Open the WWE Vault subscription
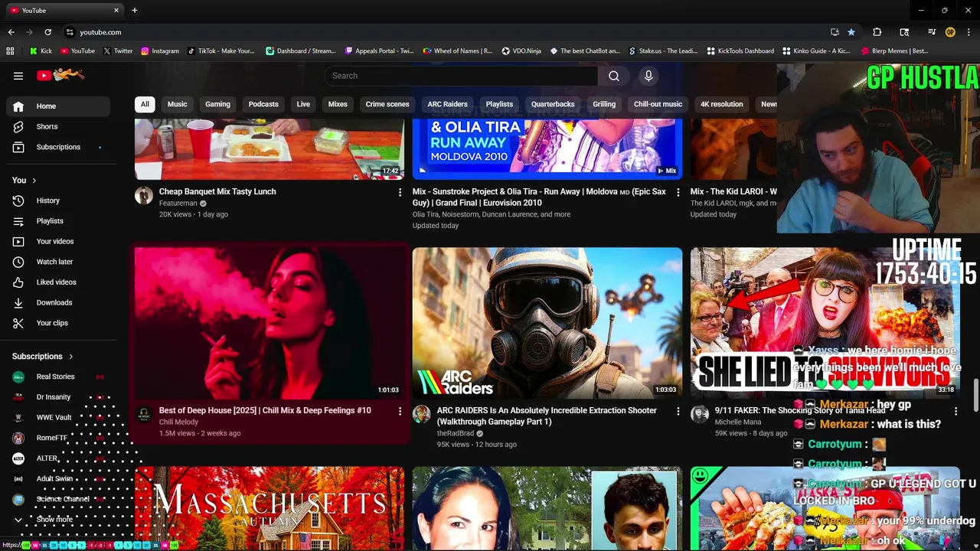The width and height of the screenshot is (980, 551). point(58,418)
